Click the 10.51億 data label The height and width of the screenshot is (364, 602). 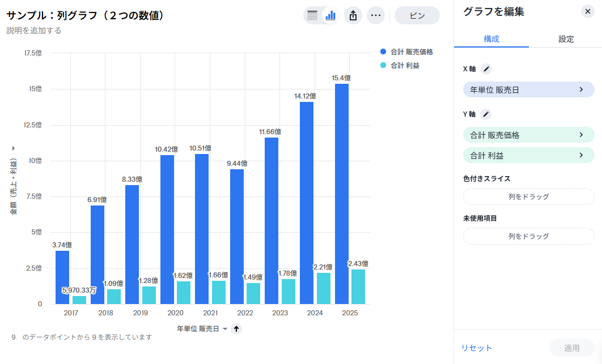click(x=200, y=148)
